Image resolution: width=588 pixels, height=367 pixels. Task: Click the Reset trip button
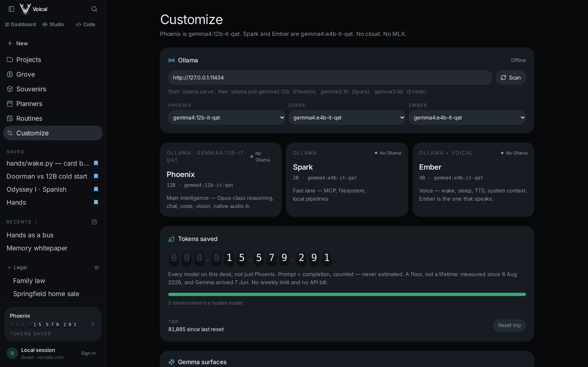coord(509,325)
